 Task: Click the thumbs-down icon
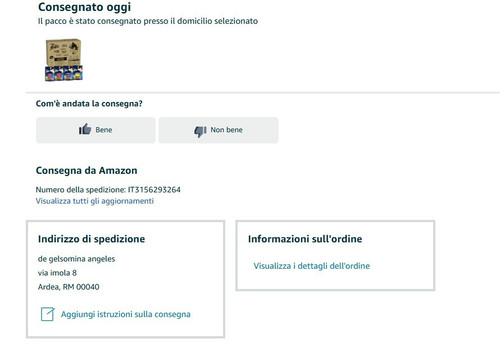pyautogui.click(x=200, y=131)
